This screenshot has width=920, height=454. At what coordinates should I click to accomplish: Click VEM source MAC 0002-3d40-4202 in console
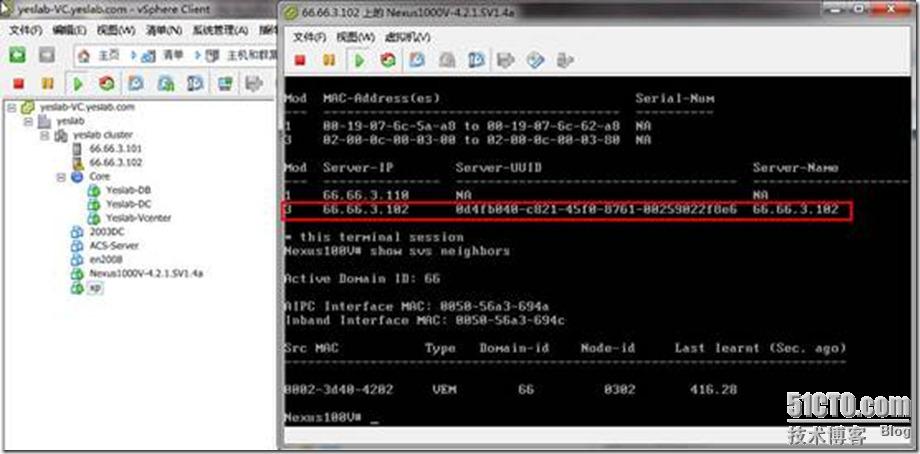pyautogui.click(x=339, y=389)
